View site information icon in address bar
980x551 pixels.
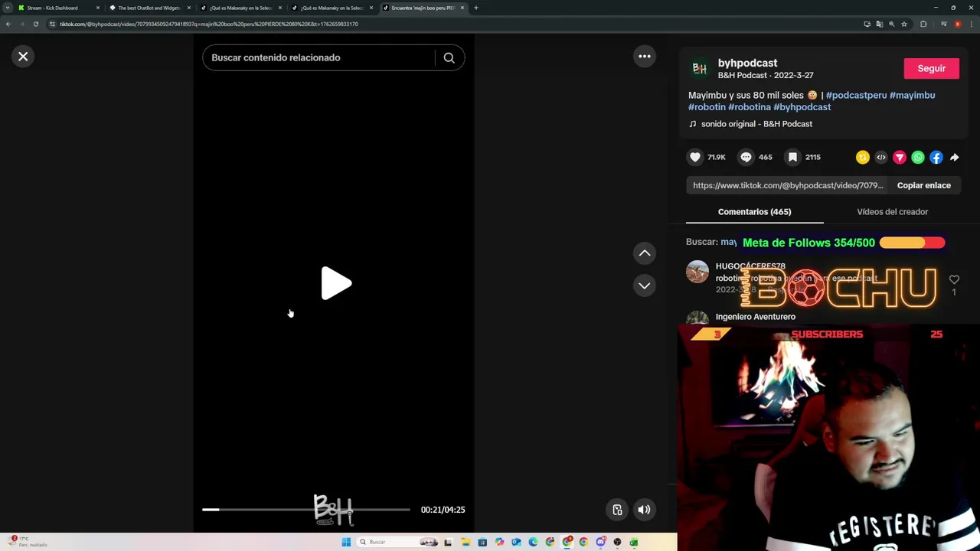point(52,24)
